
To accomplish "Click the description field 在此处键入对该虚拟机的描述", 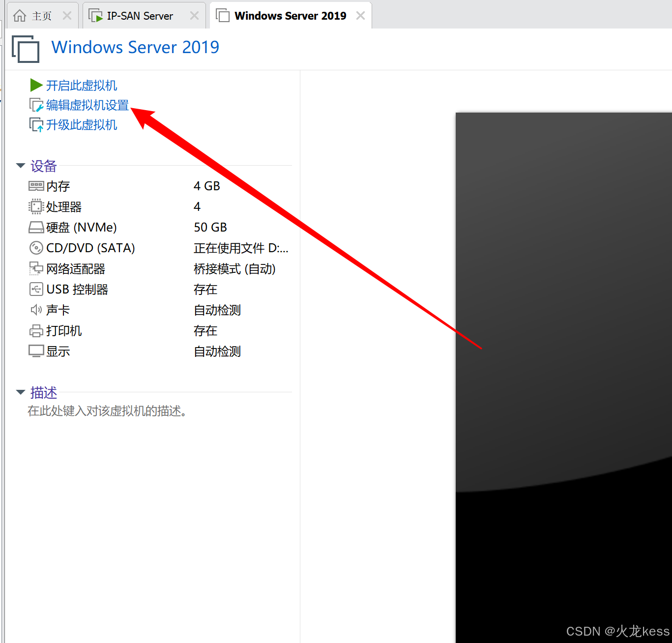I will [107, 411].
